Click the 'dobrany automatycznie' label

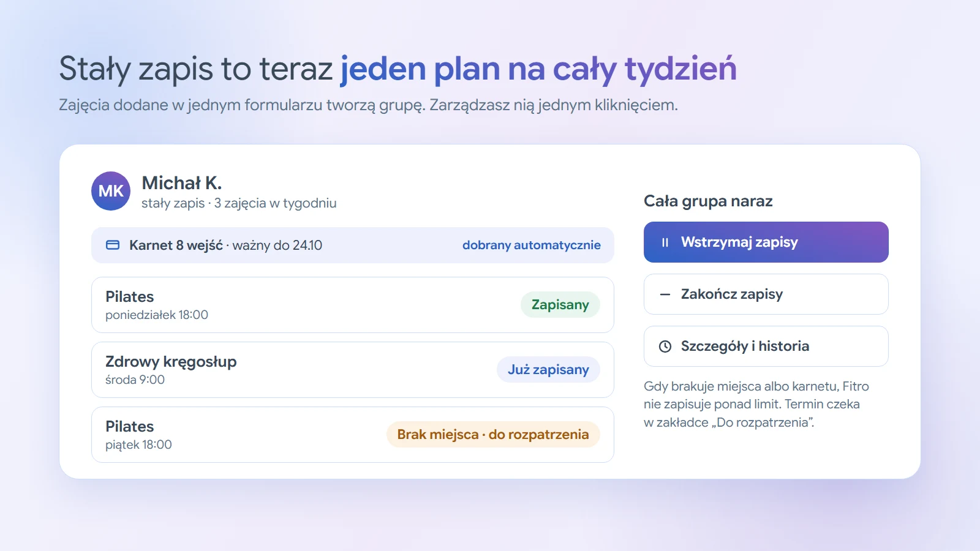(531, 245)
